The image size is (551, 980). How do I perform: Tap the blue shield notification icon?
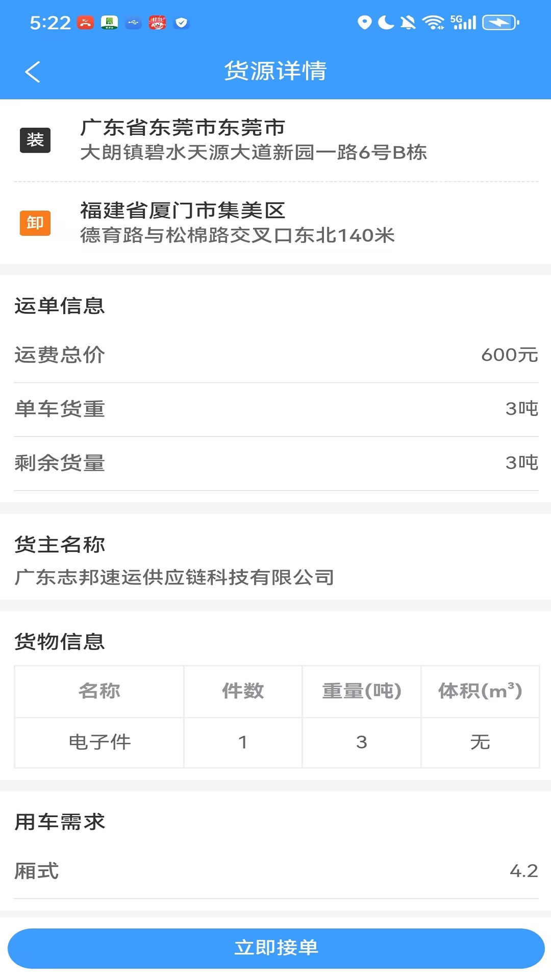pyautogui.click(x=181, y=22)
